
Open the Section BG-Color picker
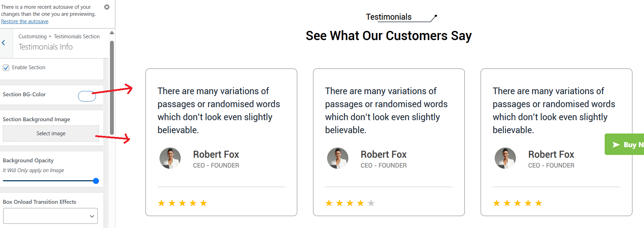[x=87, y=96]
